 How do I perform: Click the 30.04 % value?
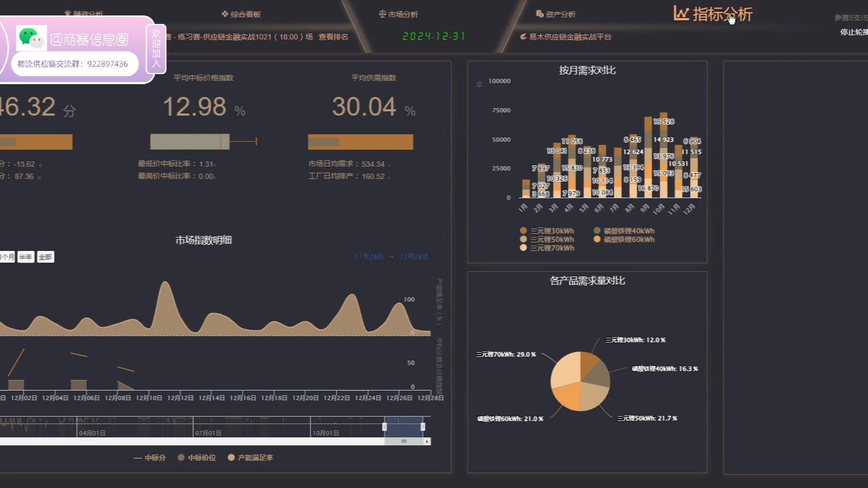[374, 107]
